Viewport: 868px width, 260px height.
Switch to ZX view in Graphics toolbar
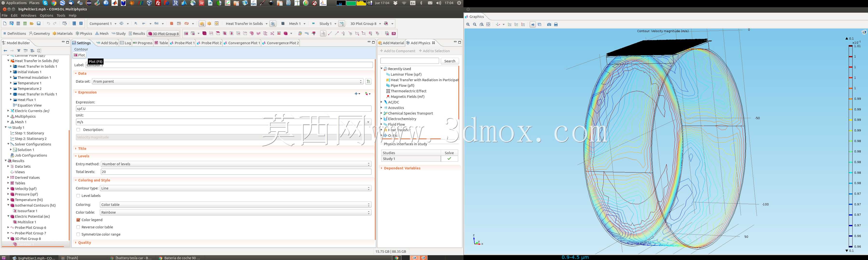(523, 25)
